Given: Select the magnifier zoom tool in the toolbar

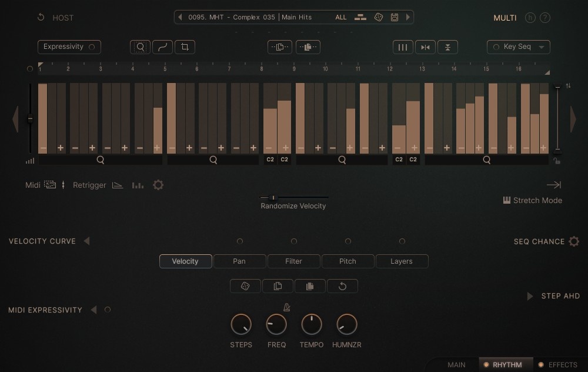Looking at the screenshot, I should (140, 46).
